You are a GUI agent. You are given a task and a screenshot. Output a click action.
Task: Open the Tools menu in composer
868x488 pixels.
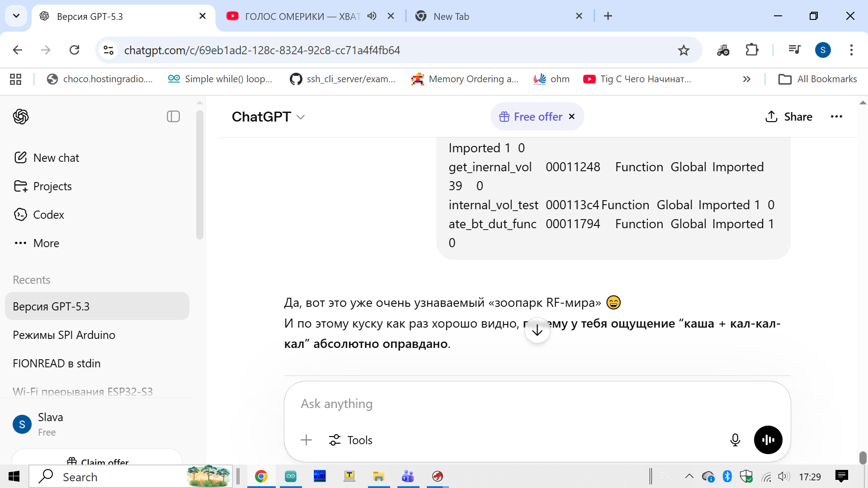(x=351, y=440)
